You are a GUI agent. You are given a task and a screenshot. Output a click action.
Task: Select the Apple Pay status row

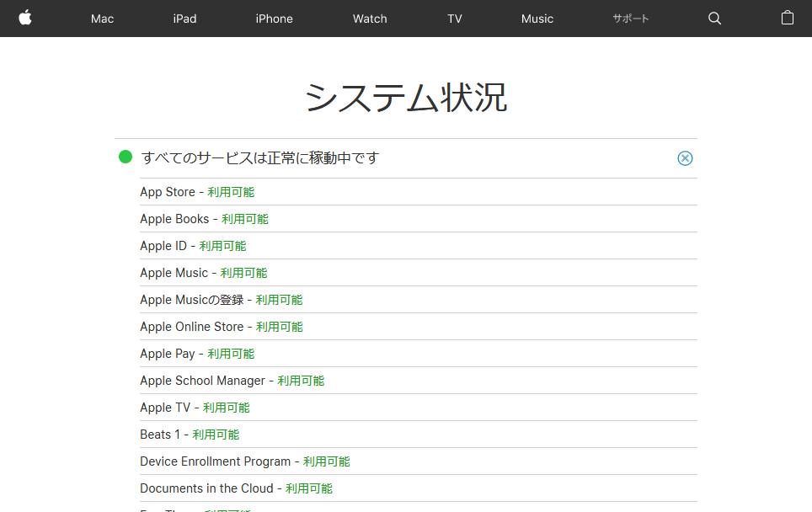419,354
